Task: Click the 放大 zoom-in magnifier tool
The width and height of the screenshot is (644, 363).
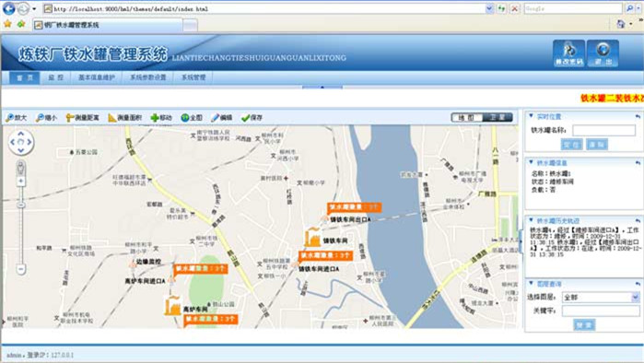Action: point(16,118)
